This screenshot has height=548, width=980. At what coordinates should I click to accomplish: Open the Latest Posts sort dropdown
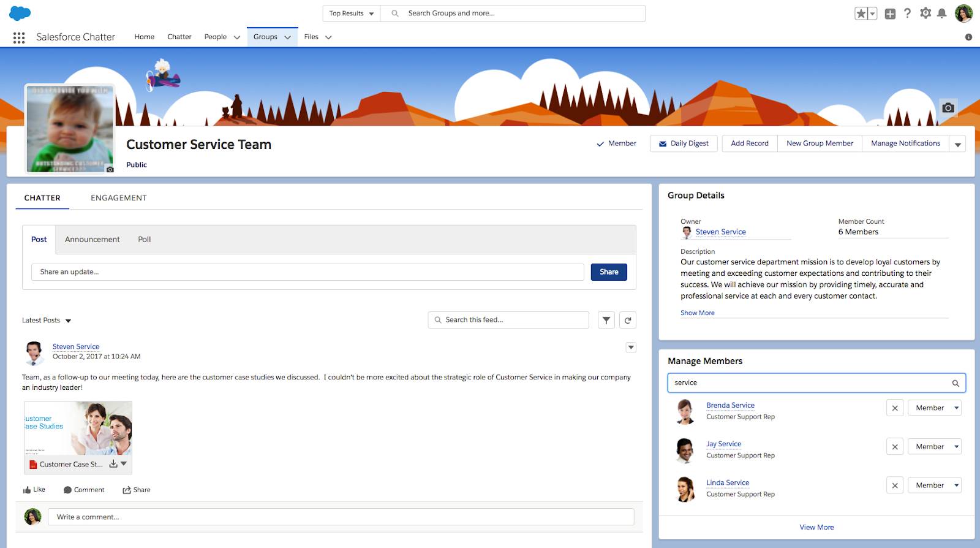(x=47, y=321)
